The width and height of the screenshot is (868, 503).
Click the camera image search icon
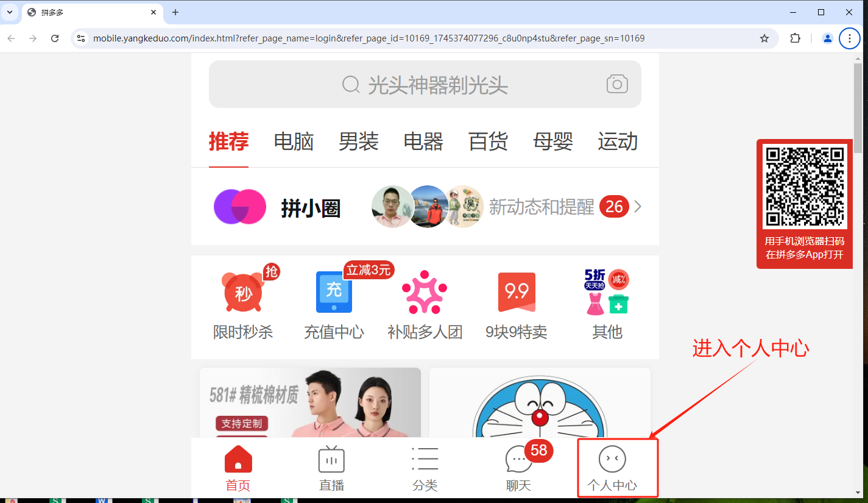616,84
